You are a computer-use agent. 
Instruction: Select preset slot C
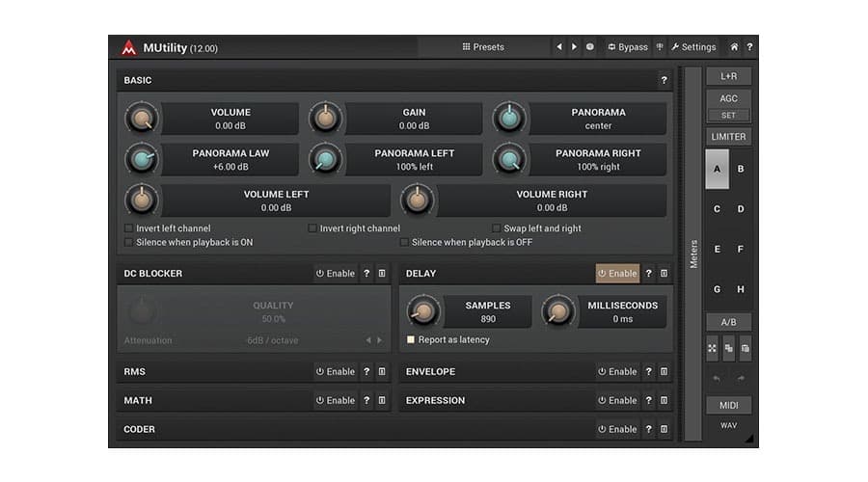coord(717,209)
